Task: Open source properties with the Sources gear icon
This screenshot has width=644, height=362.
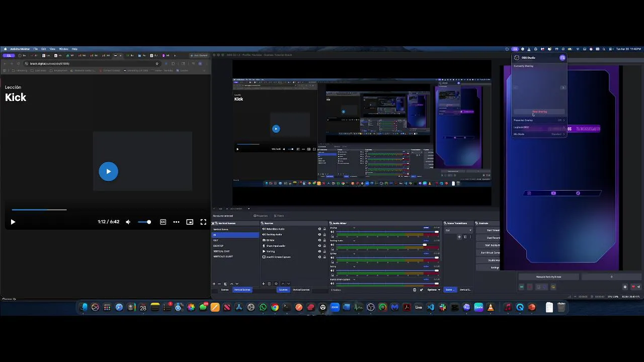Action: click(x=276, y=284)
